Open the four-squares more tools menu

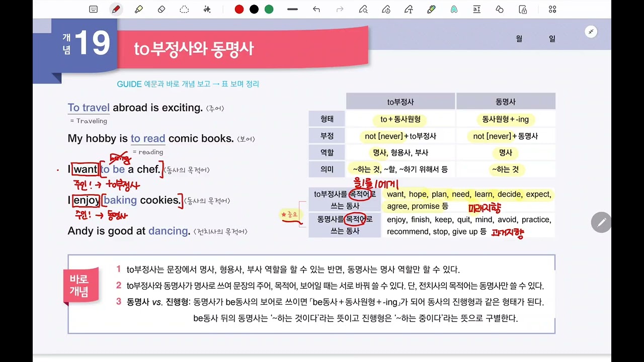click(x=552, y=9)
